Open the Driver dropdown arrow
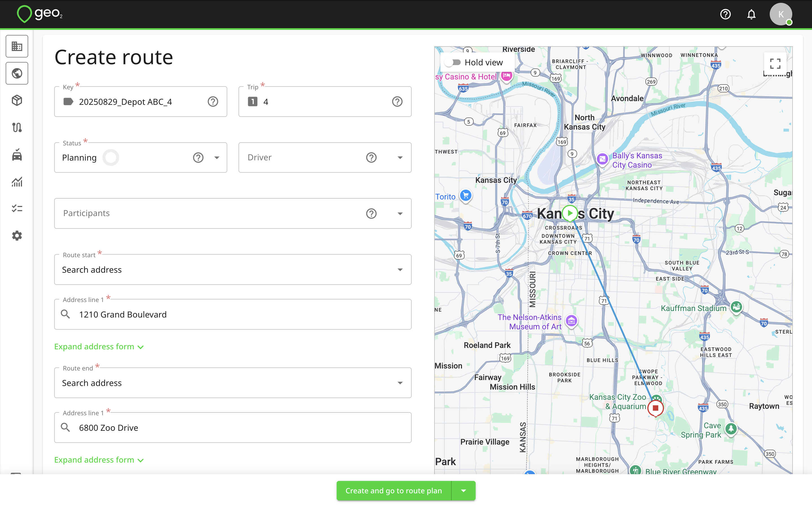812x506 pixels. (400, 157)
